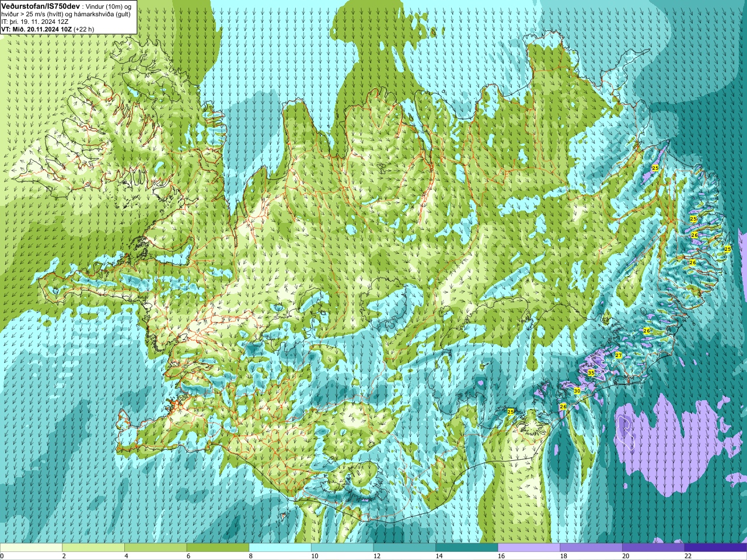The image size is (747, 560).
Task: Click the "Vindur (10m) og" description text
Action: (x=110, y=6)
